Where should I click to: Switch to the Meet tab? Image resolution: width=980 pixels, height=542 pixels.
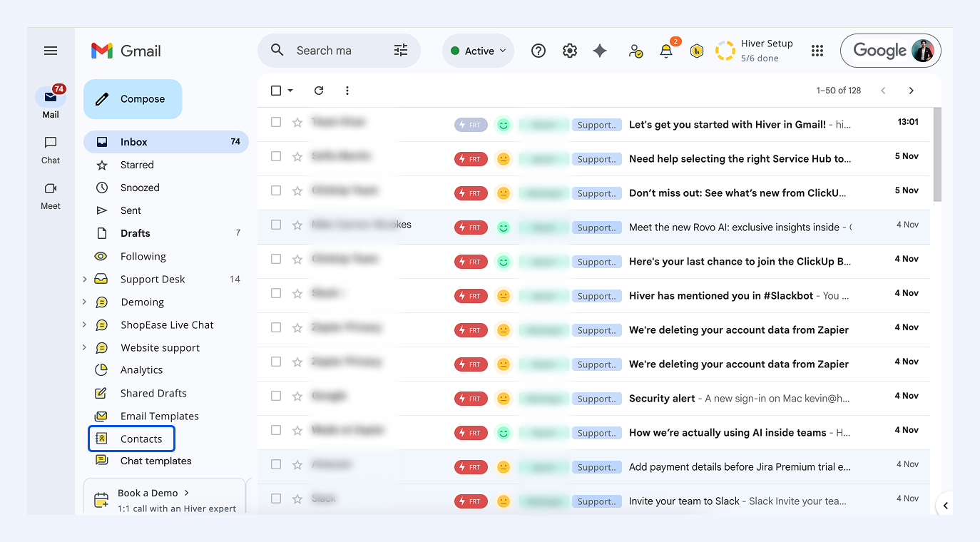(51, 195)
